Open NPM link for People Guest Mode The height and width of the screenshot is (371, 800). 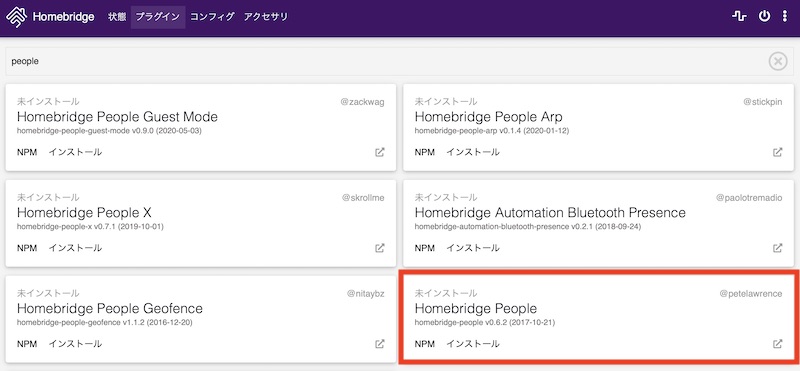[27, 152]
